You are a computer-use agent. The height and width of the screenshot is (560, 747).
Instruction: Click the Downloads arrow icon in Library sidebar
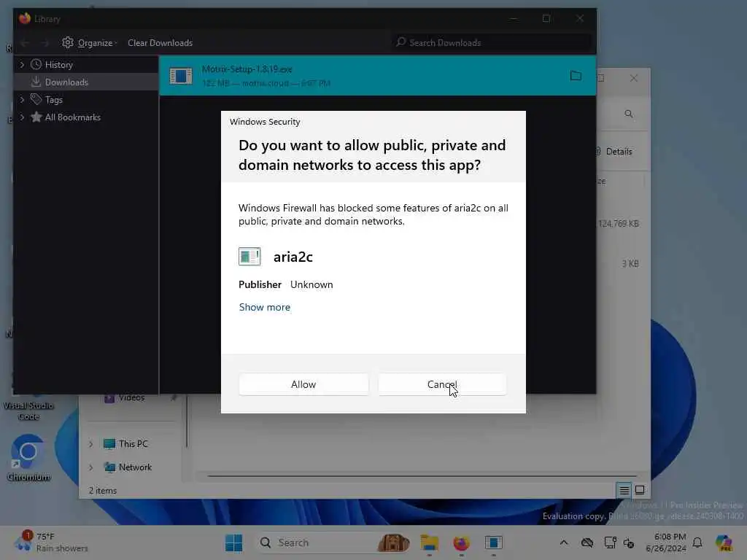pos(36,82)
